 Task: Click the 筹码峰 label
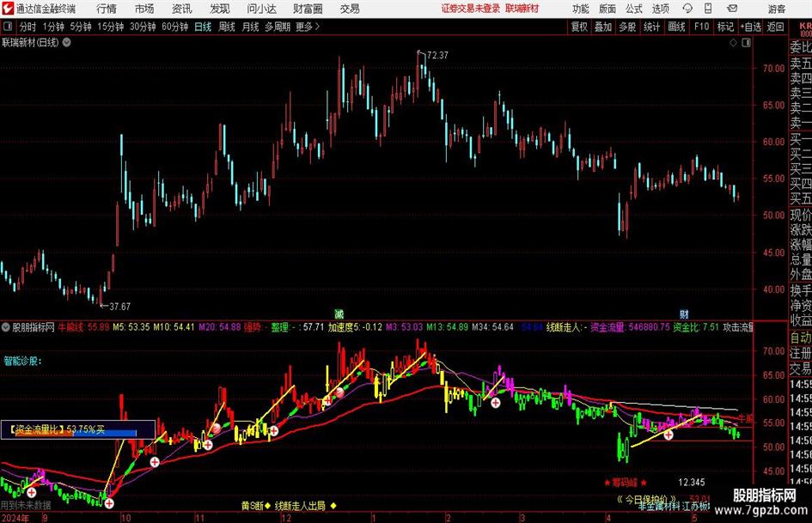pos(625,483)
